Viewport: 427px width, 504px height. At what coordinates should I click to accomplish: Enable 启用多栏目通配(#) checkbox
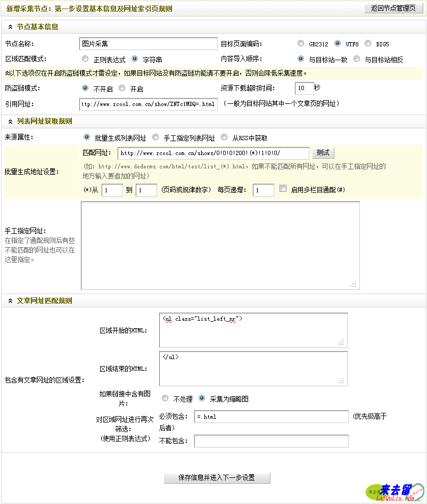coord(283,189)
